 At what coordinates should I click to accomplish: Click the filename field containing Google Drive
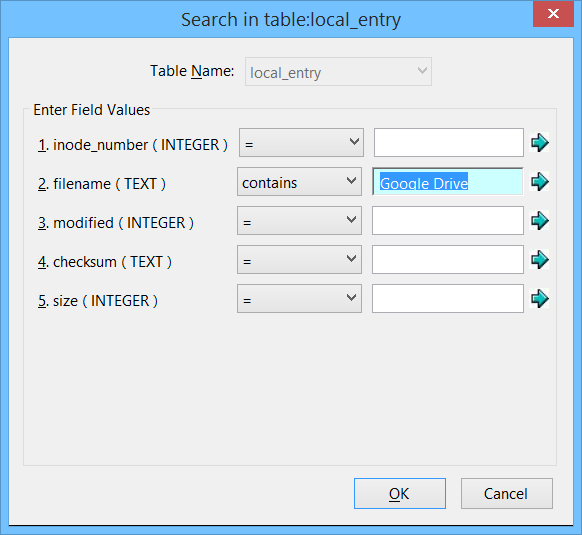pos(448,182)
